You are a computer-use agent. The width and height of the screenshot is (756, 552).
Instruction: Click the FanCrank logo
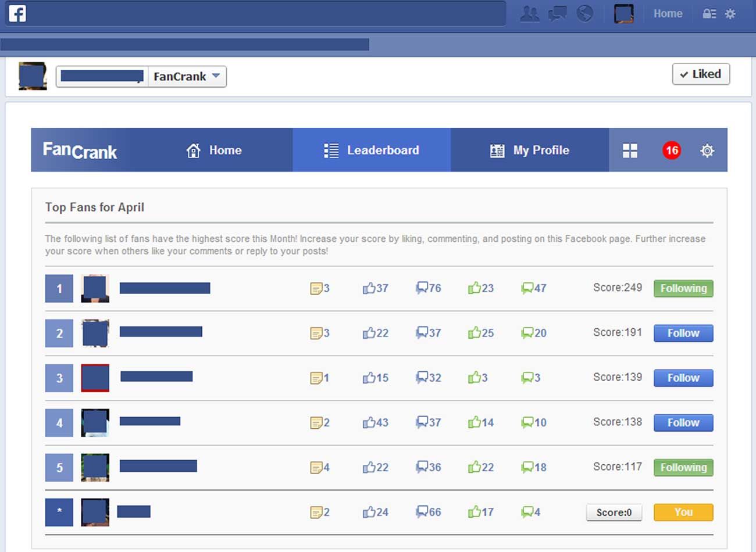point(80,150)
